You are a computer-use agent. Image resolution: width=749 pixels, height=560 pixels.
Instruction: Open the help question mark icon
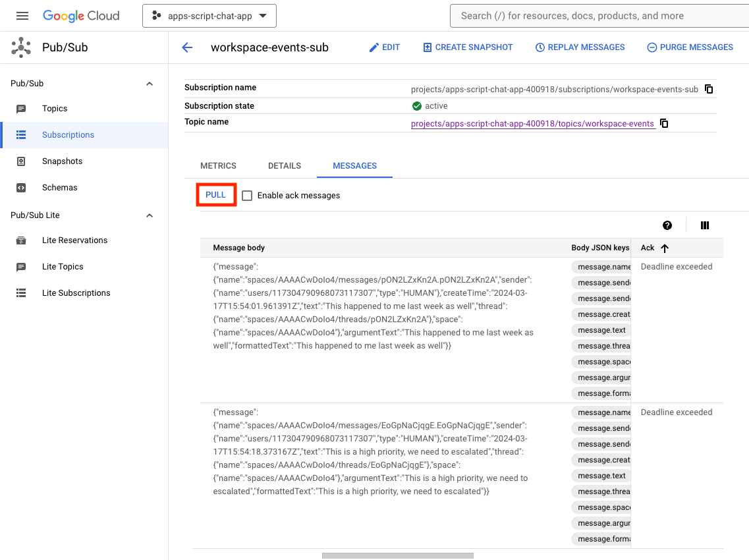[667, 225]
